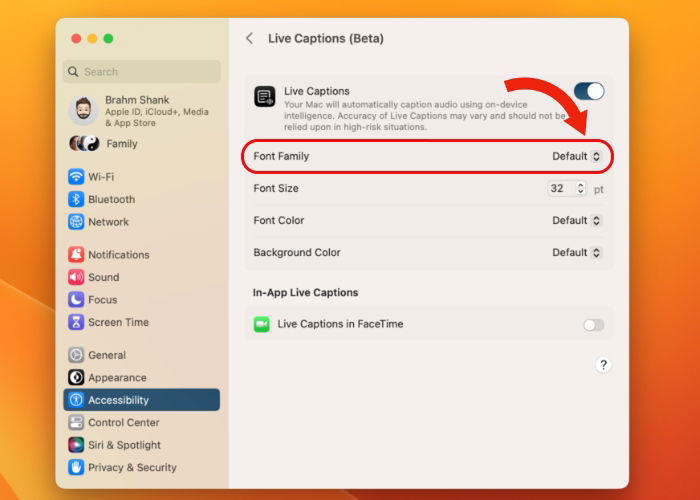
Task: Open Bluetooth settings pane
Action: 142,199
